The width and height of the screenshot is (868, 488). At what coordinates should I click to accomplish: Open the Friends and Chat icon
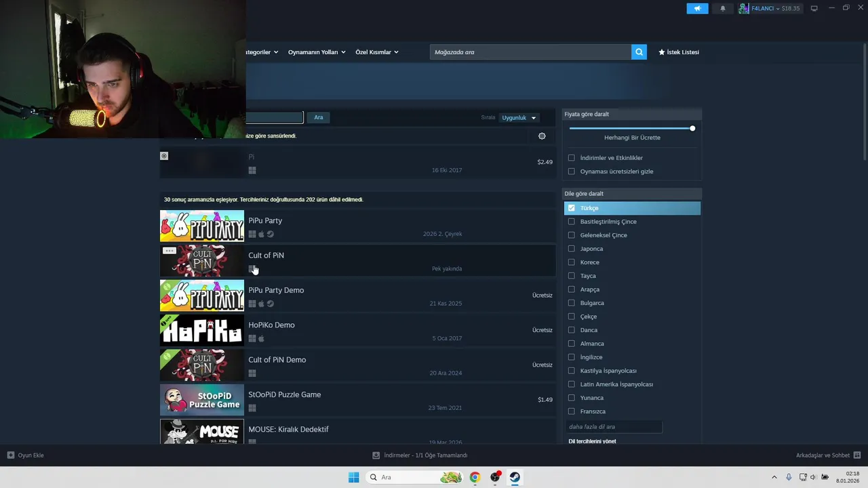857,455
